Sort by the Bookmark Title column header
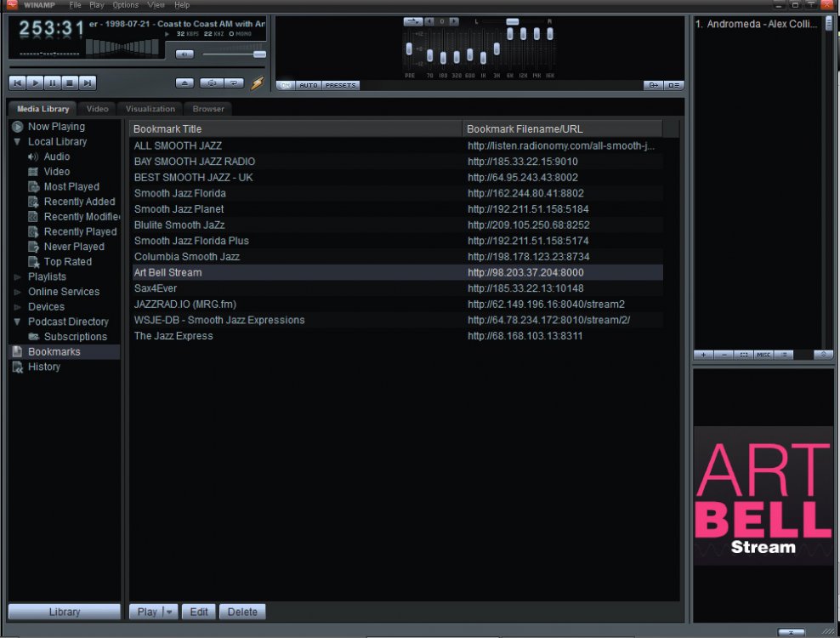840x638 pixels. pos(296,128)
